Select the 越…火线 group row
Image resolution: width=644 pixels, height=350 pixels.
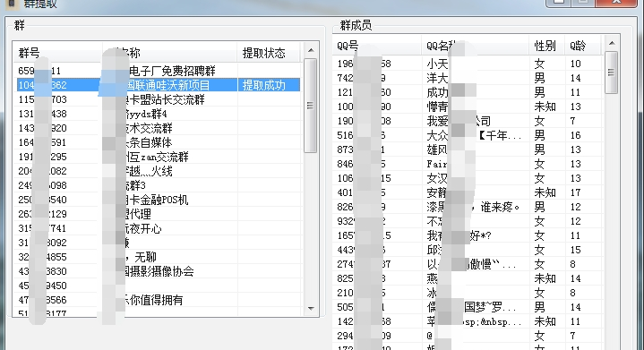(x=159, y=171)
